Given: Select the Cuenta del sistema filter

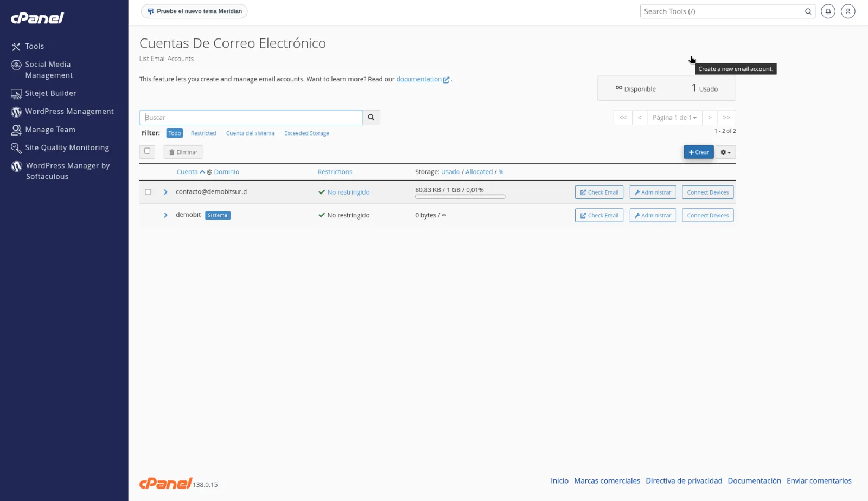Looking at the screenshot, I should (x=250, y=133).
